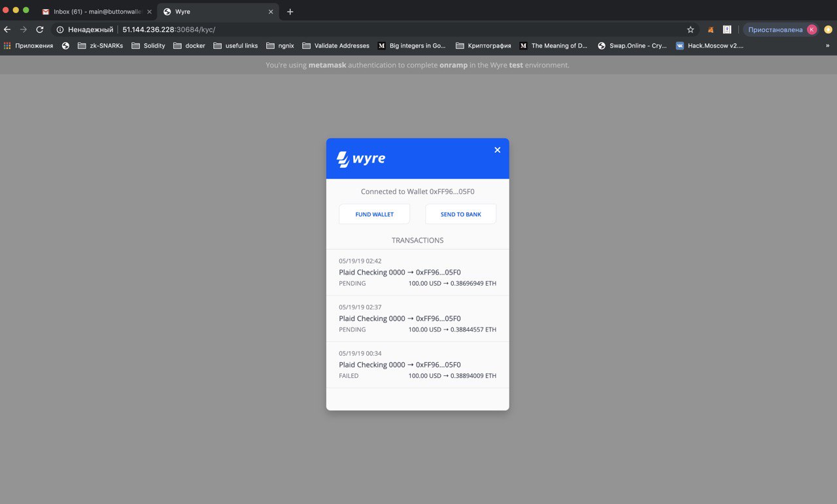Viewport: 837px width, 504px height.
Task: Open the useful links bookmark folder
Action: click(235, 46)
